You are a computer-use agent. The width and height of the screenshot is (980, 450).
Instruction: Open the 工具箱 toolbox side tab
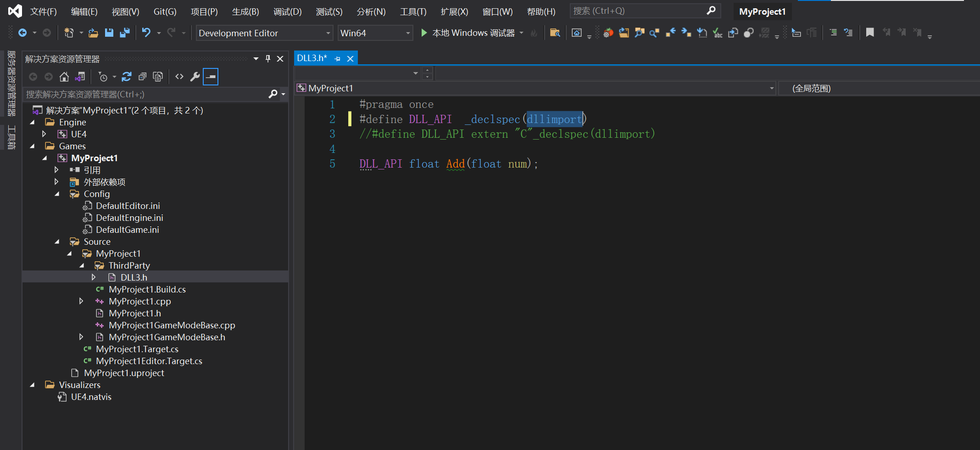coord(11,137)
